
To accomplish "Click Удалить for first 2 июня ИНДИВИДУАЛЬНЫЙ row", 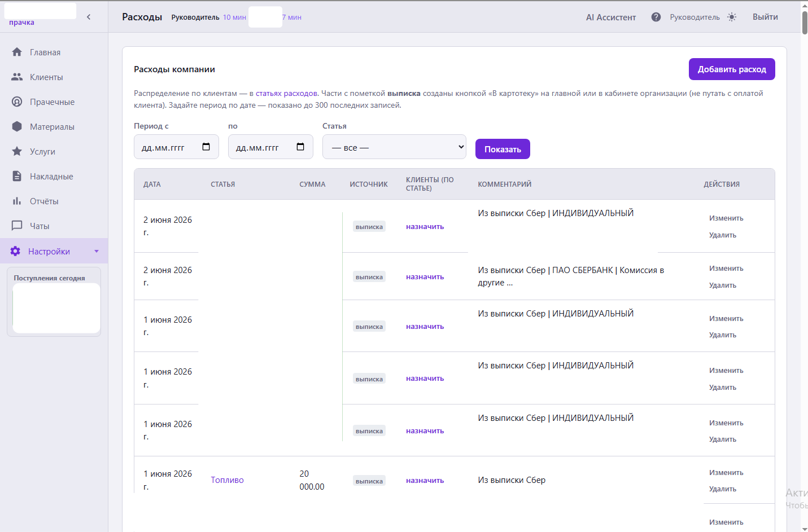I will 723,235.
